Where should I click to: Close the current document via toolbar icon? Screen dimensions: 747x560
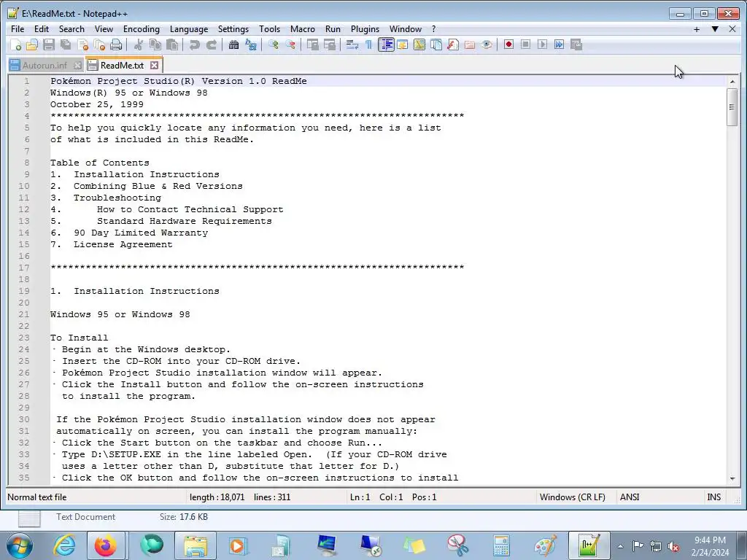tap(83, 44)
